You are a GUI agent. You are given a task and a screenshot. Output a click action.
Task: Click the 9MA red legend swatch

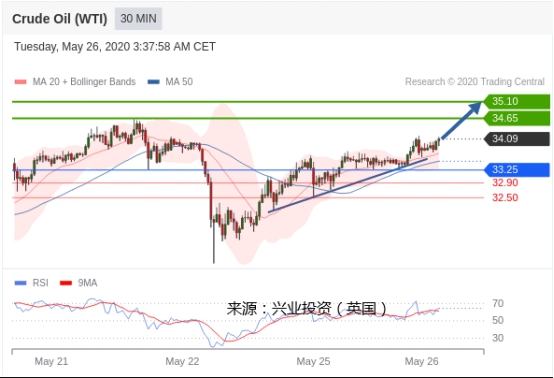coord(66,283)
